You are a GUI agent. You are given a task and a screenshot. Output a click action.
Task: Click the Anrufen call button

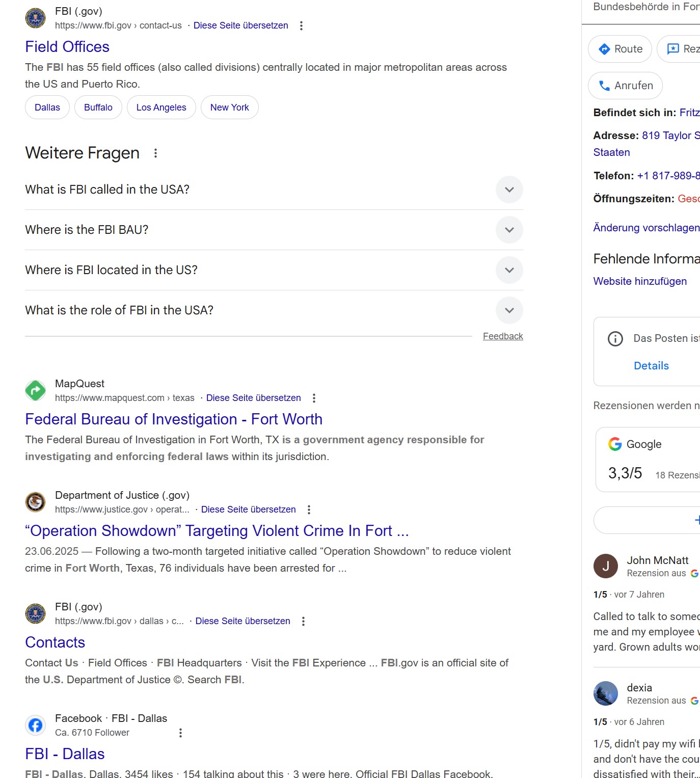tap(625, 86)
